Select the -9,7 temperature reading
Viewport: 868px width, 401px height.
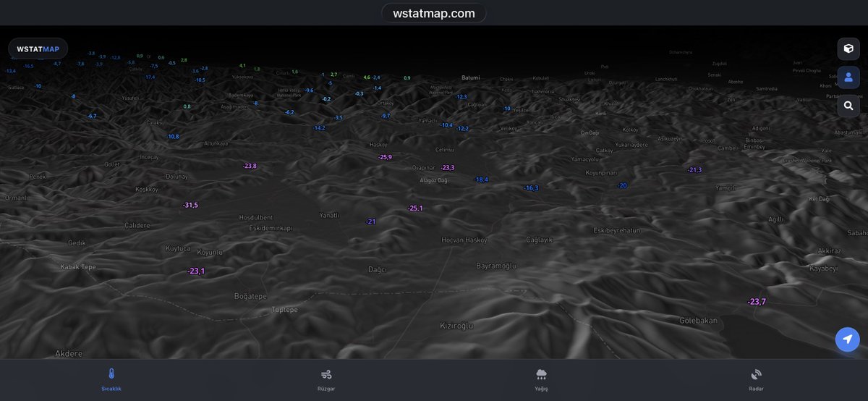(386, 117)
